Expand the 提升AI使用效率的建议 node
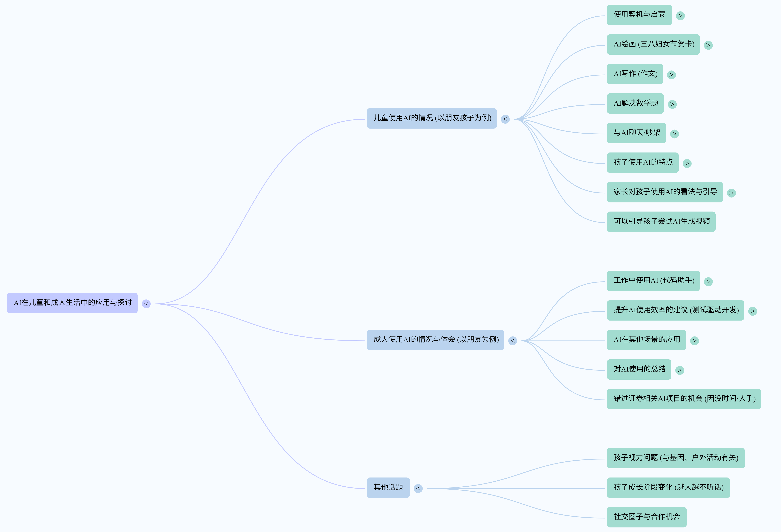 [752, 311]
